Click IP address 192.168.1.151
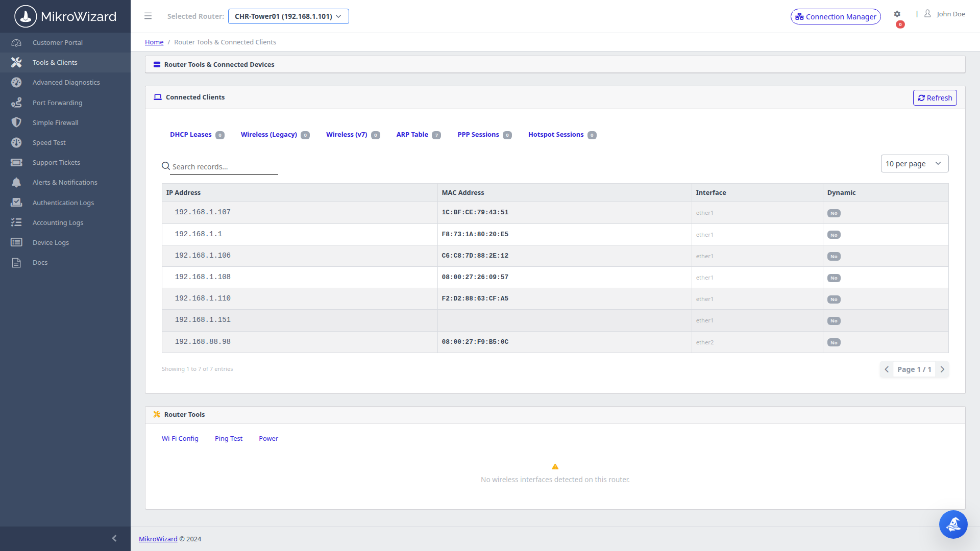Image resolution: width=980 pixels, height=551 pixels. pos(203,320)
